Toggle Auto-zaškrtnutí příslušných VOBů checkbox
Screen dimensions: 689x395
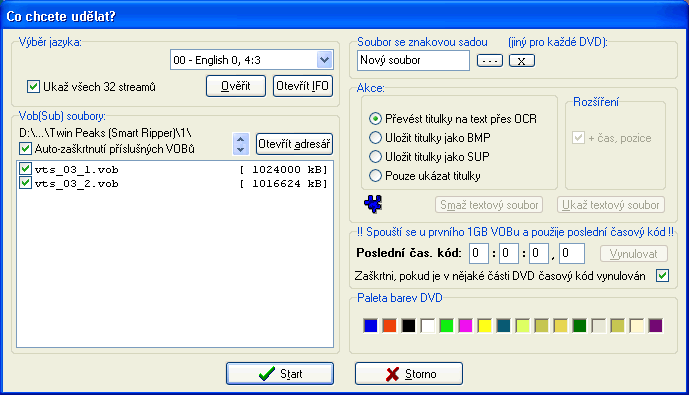coord(25,149)
